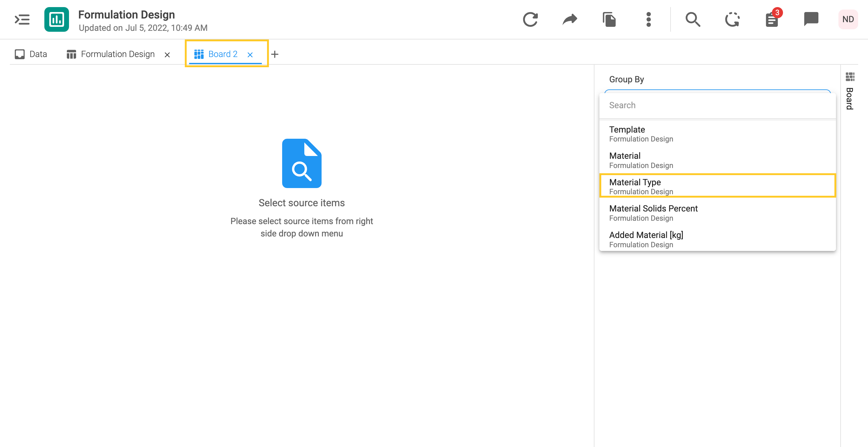
Task: Click the circular sync history icon
Action: [x=732, y=19]
